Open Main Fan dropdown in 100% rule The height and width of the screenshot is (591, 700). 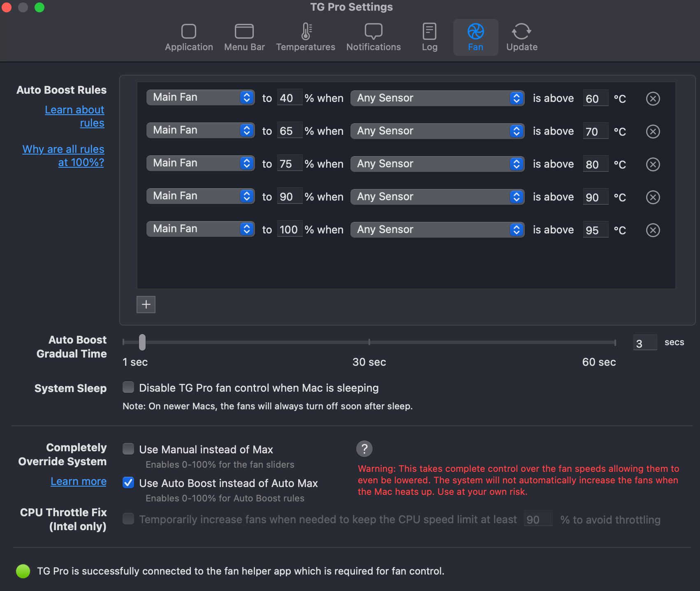click(201, 229)
